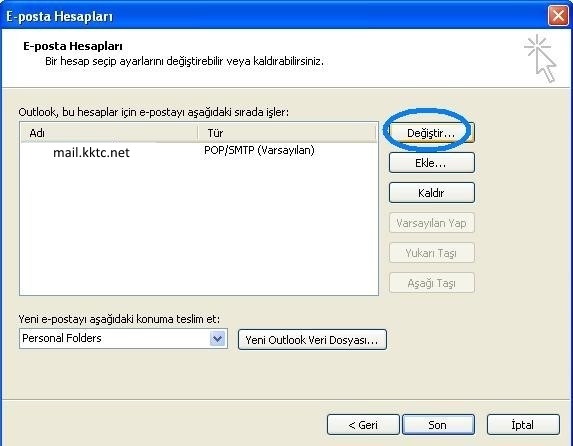
Task: Select the POP/SMTP (Varsayılan) type cell
Action: click(259, 150)
